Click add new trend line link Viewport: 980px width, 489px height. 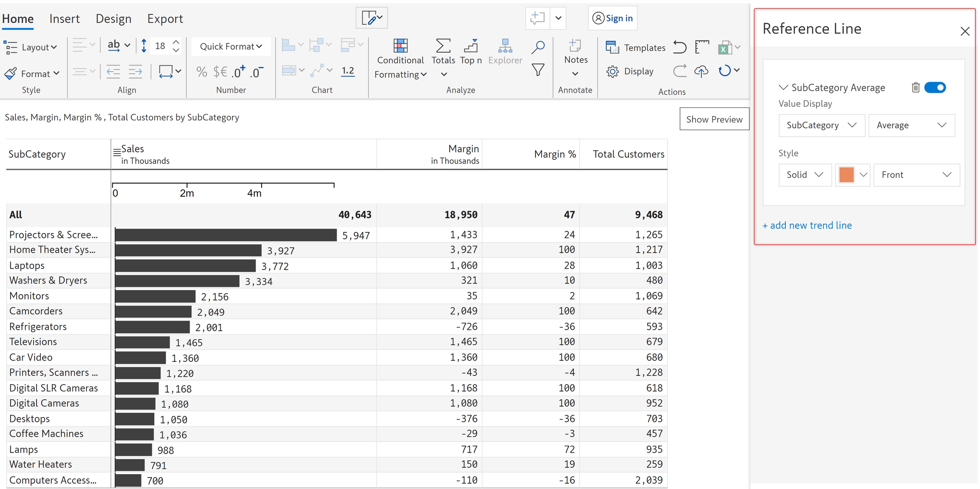point(807,226)
